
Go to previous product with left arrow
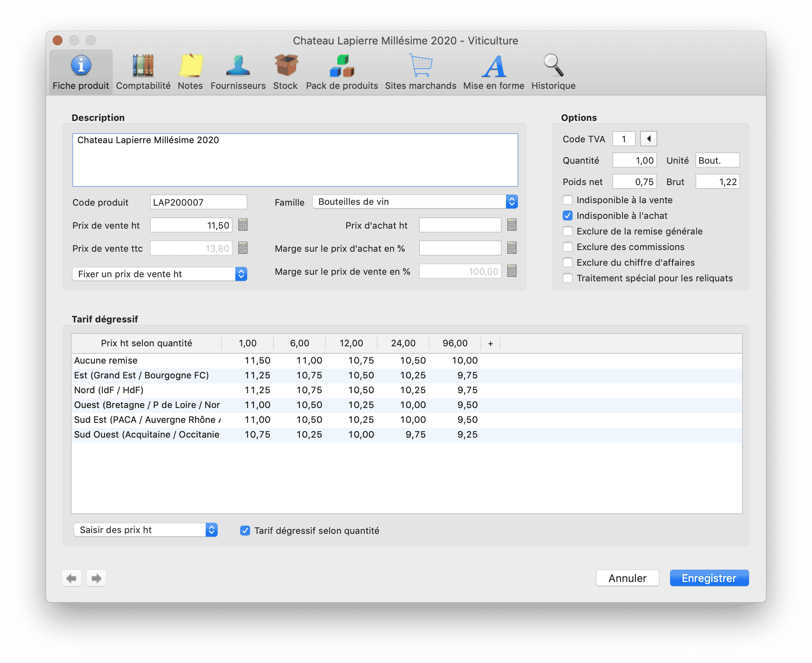[x=72, y=578]
